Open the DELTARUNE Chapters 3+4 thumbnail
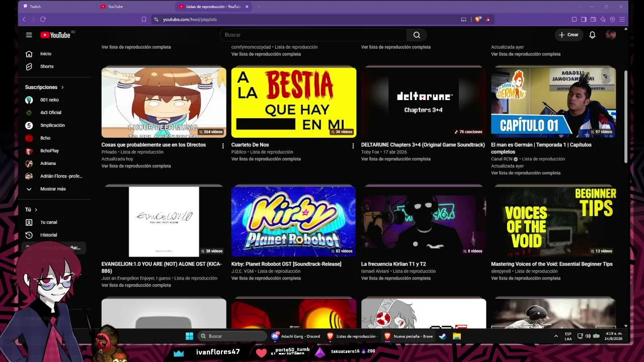The height and width of the screenshot is (362, 644). [424, 103]
